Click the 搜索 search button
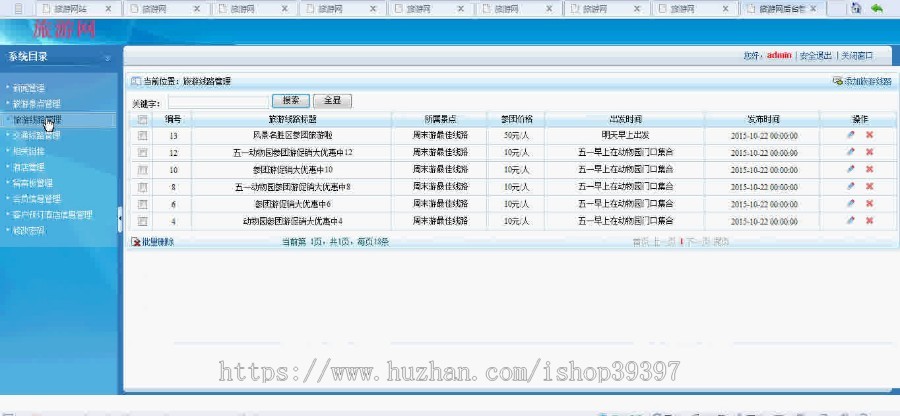The image size is (900, 416). [x=291, y=100]
